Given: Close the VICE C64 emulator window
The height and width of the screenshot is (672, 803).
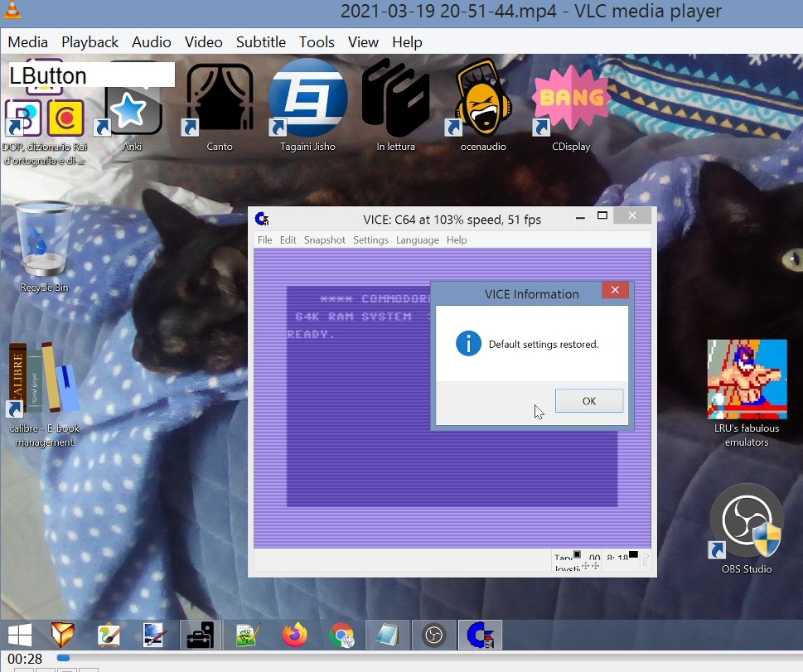Looking at the screenshot, I should point(632,215).
